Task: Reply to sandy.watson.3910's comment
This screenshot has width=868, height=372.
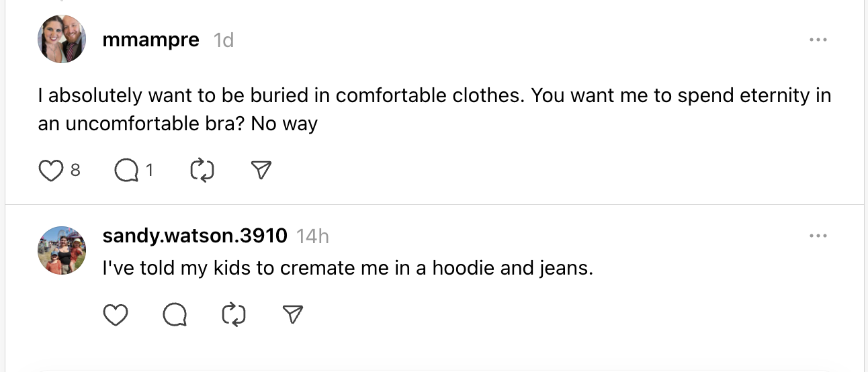Action: pos(175,314)
